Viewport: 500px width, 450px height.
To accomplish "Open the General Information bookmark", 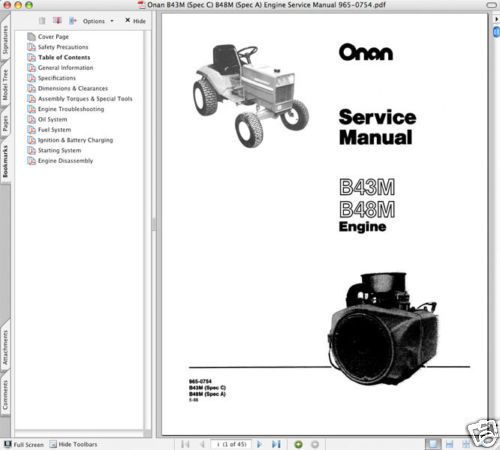I will click(65, 68).
